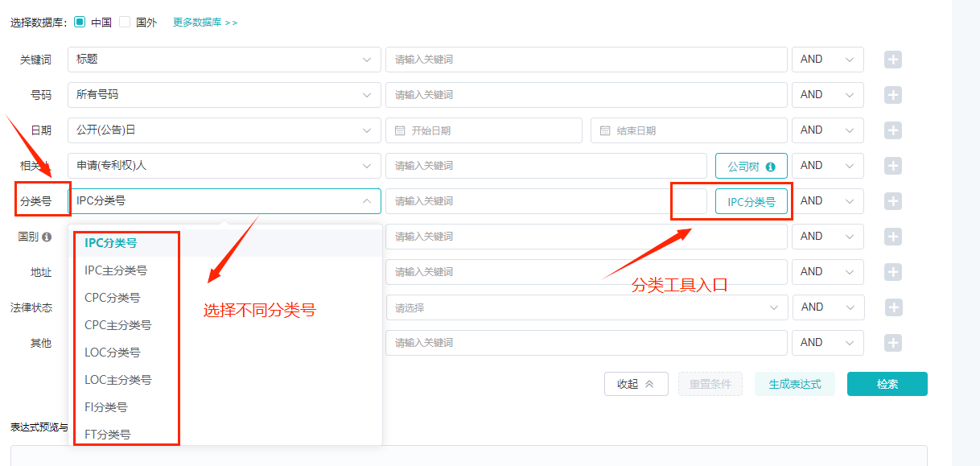Click the 生成表达式 button
Image resolution: width=980 pixels, height=466 pixels.
tap(795, 384)
